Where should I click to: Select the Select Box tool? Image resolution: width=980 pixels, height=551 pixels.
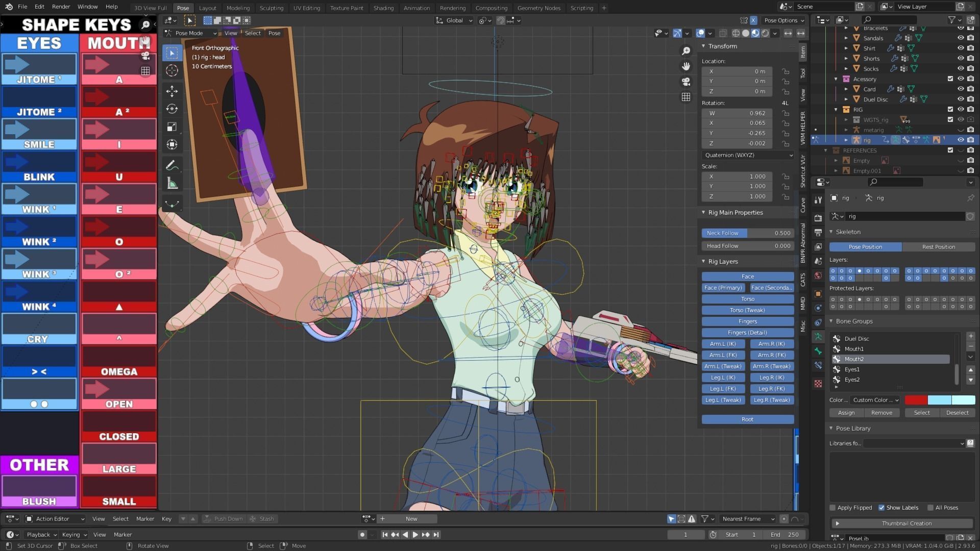[x=172, y=53]
